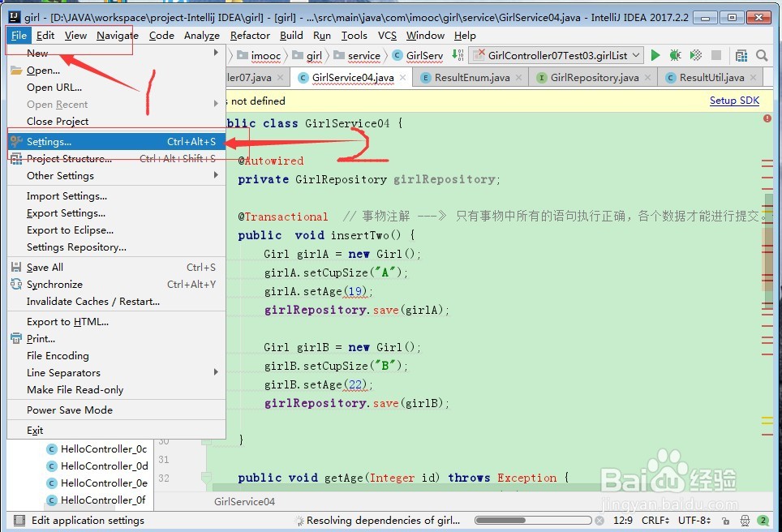This screenshot has height=532, width=782.
Task: Select Power Save Mode entry
Action: point(116,410)
